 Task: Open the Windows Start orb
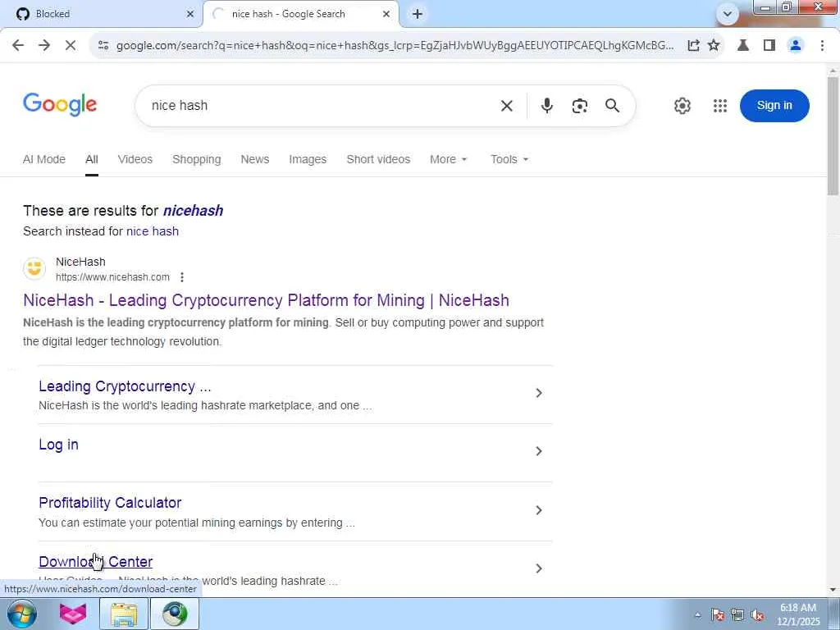point(22,614)
